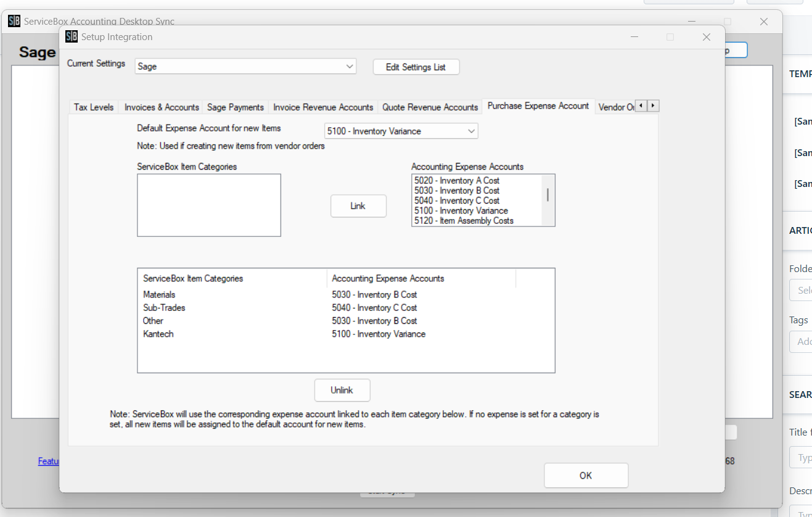Click the Tags input in side panel
This screenshot has height=517, width=812.
coord(801,342)
